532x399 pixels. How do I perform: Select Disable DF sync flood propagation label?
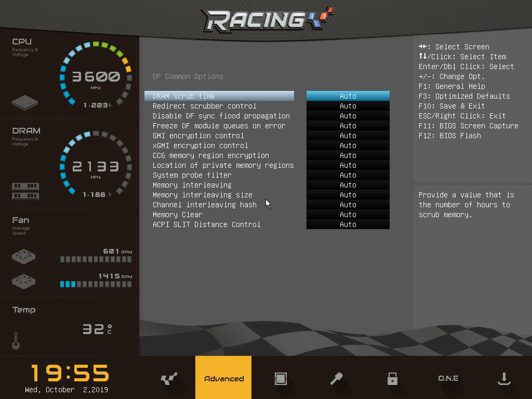tap(221, 116)
